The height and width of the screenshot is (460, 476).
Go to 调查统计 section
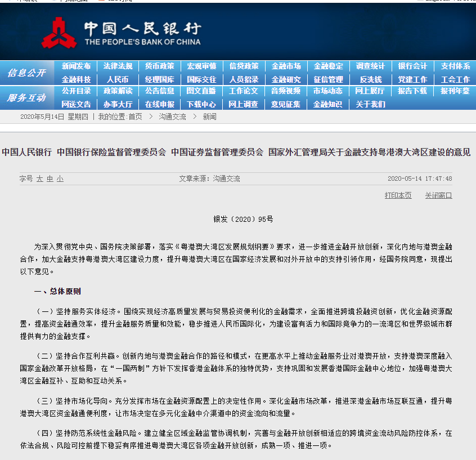(370, 66)
